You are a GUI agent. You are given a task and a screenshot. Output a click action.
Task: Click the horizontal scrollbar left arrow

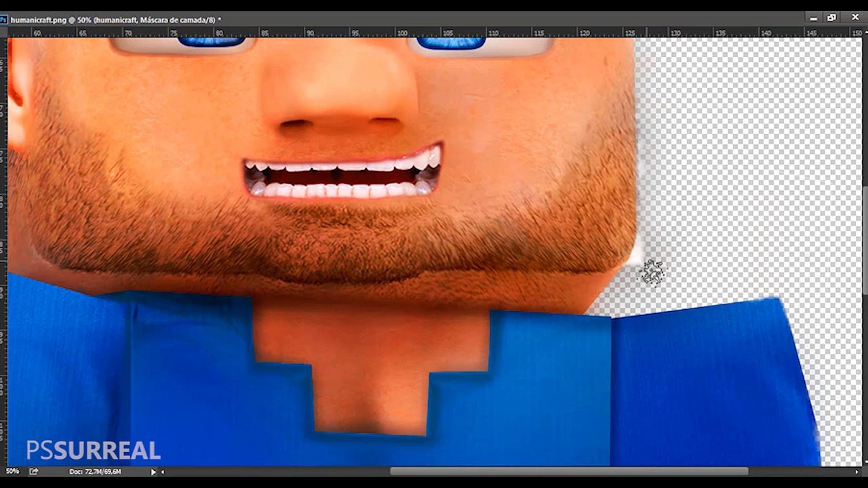163,472
